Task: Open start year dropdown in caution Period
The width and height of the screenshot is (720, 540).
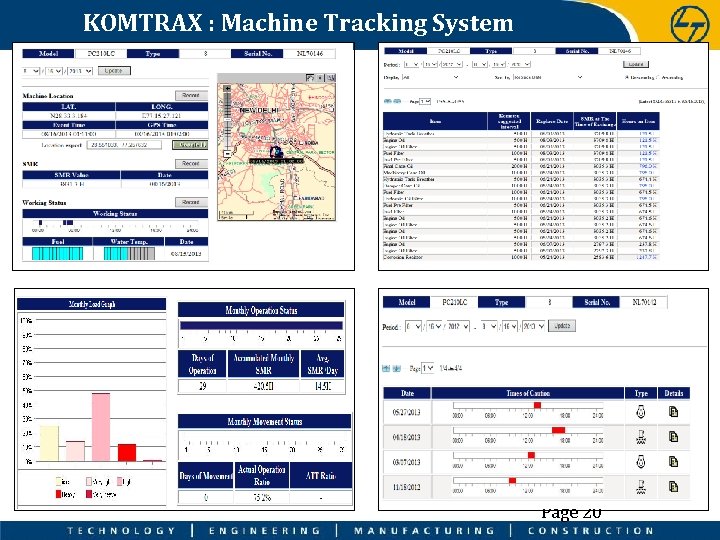Action: coord(457,326)
